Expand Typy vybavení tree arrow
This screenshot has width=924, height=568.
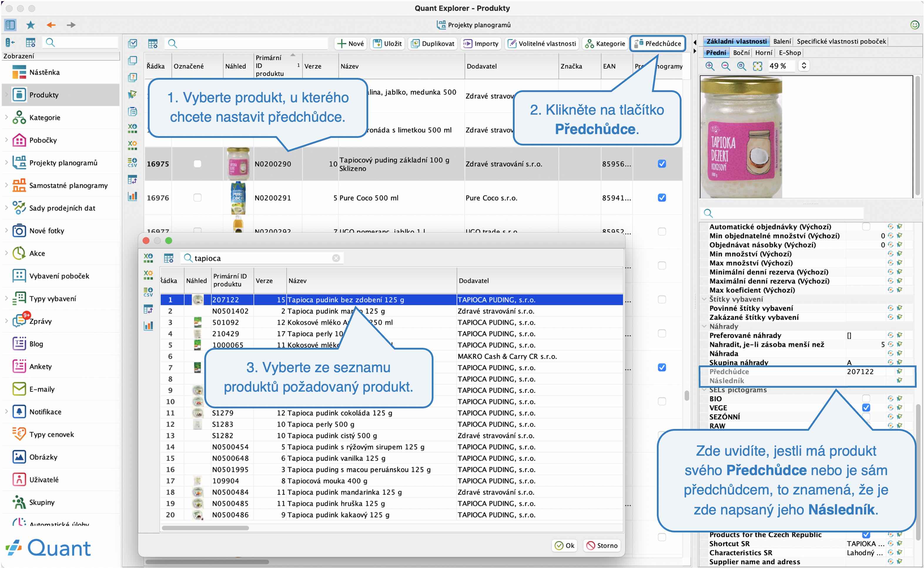tap(6, 299)
